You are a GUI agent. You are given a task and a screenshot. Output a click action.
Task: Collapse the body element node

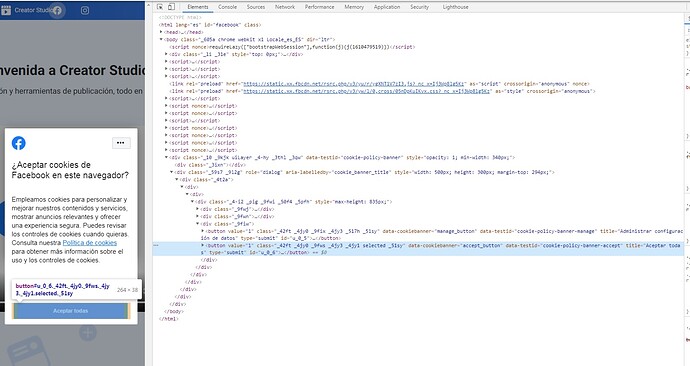(161, 40)
